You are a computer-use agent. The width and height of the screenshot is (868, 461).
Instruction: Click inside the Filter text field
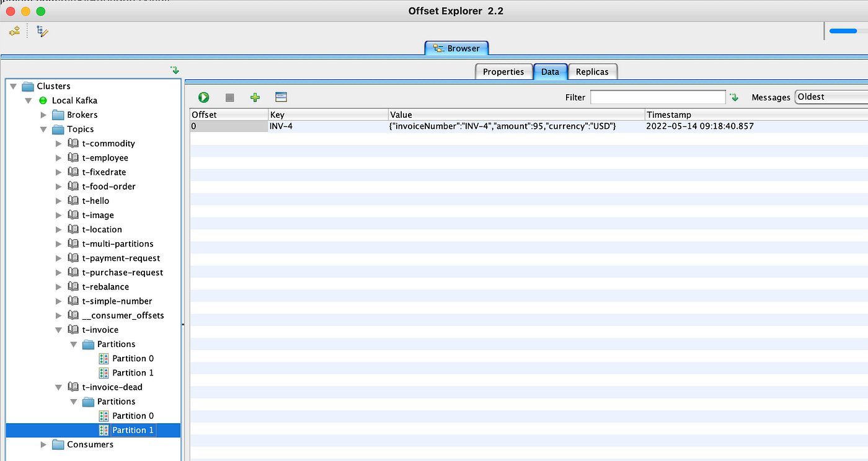coord(658,97)
